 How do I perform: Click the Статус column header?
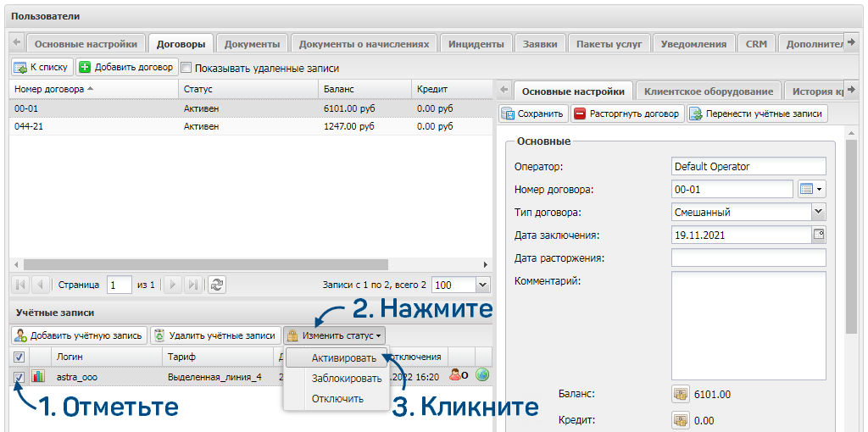(248, 88)
